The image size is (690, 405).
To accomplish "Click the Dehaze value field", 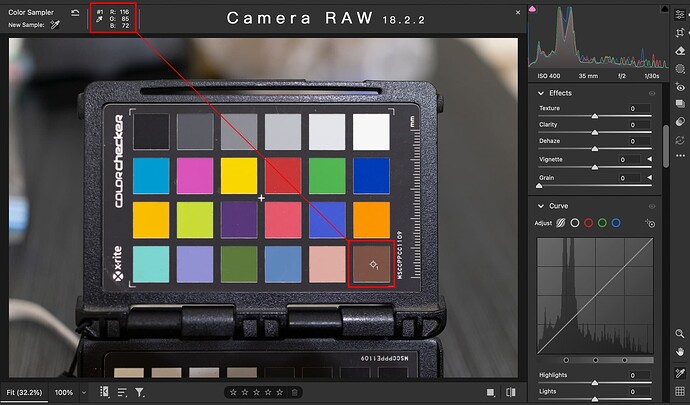I will (x=639, y=141).
